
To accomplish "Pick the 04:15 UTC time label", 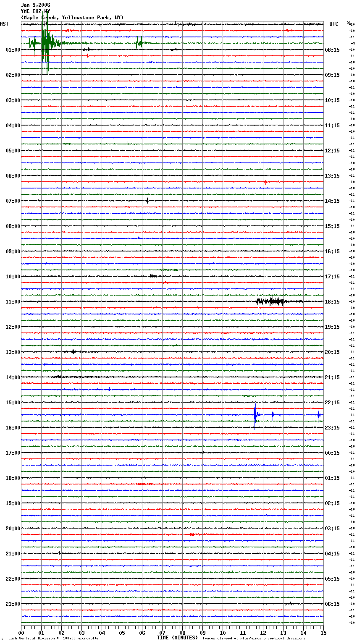I will click(x=332, y=554).
